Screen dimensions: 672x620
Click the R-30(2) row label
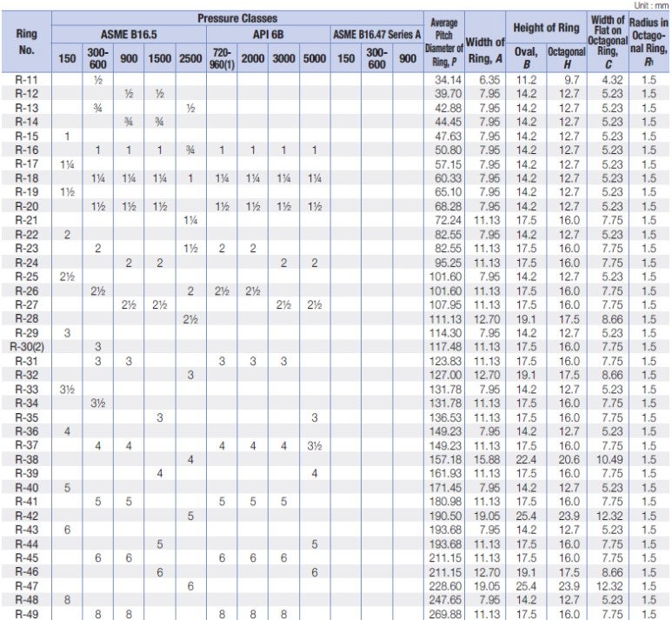(27, 346)
